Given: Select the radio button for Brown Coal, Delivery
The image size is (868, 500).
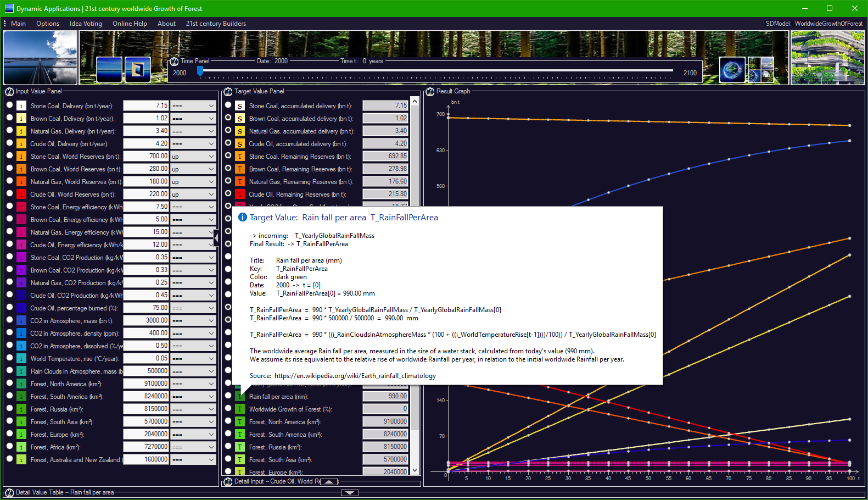Looking at the screenshot, I should pyautogui.click(x=9, y=118).
